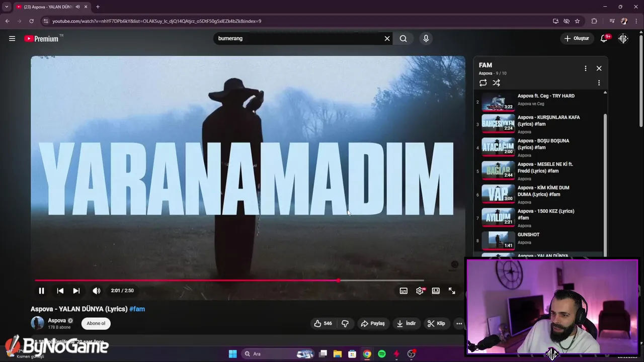This screenshot has height=362, width=644.
Task: Play Aspova - MESELE NE Kİ ft. Fredd
Action: click(x=538, y=171)
